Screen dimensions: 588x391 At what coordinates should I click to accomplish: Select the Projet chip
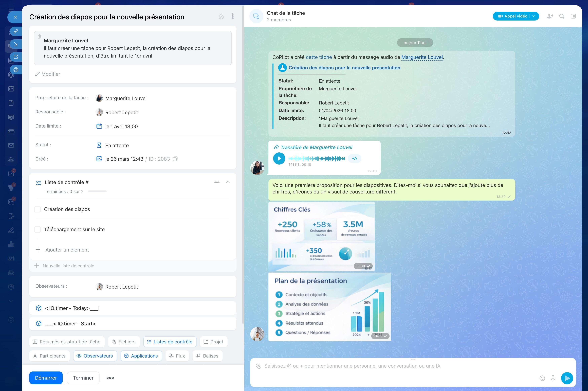pyautogui.click(x=213, y=342)
